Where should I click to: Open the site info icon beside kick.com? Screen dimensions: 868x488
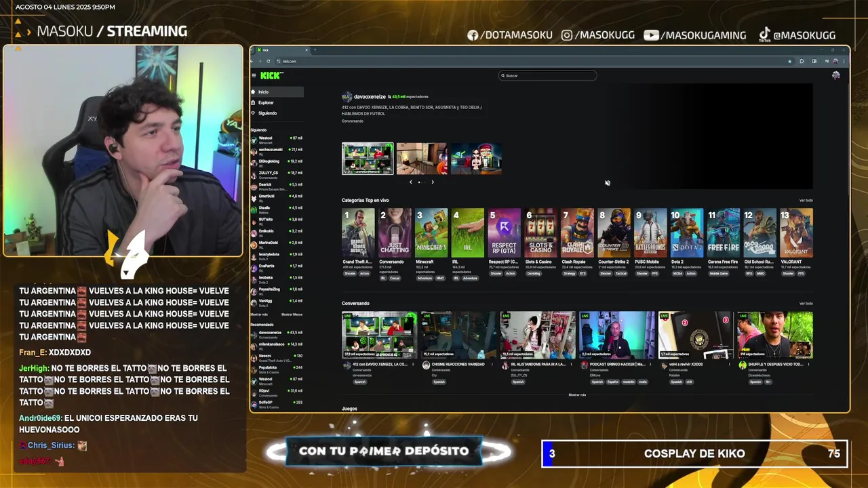(278, 61)
